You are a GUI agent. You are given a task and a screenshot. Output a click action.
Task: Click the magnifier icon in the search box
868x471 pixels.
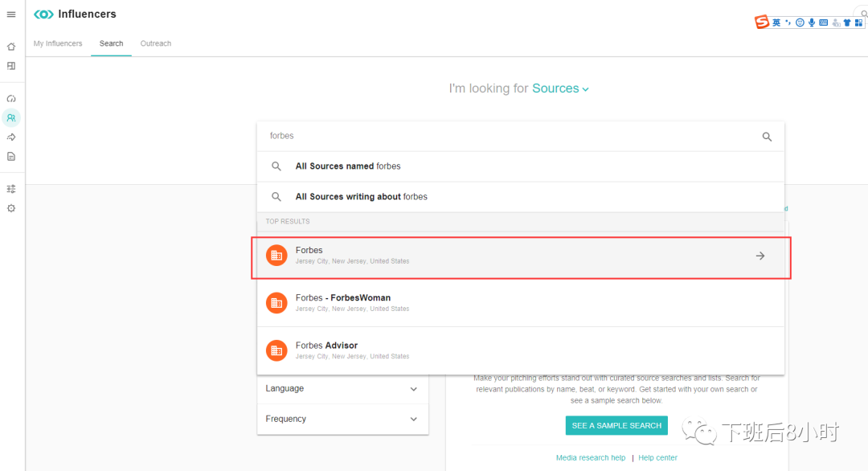click(767, 137)
